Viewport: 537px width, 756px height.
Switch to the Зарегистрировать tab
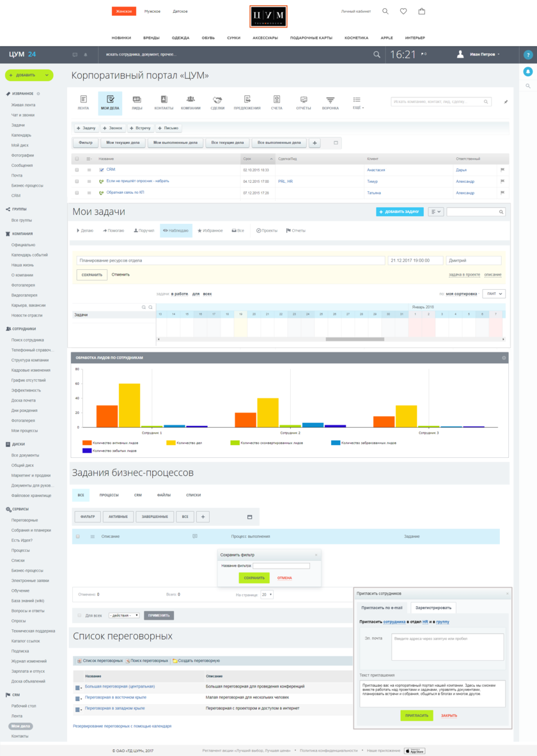click(433, 608)
